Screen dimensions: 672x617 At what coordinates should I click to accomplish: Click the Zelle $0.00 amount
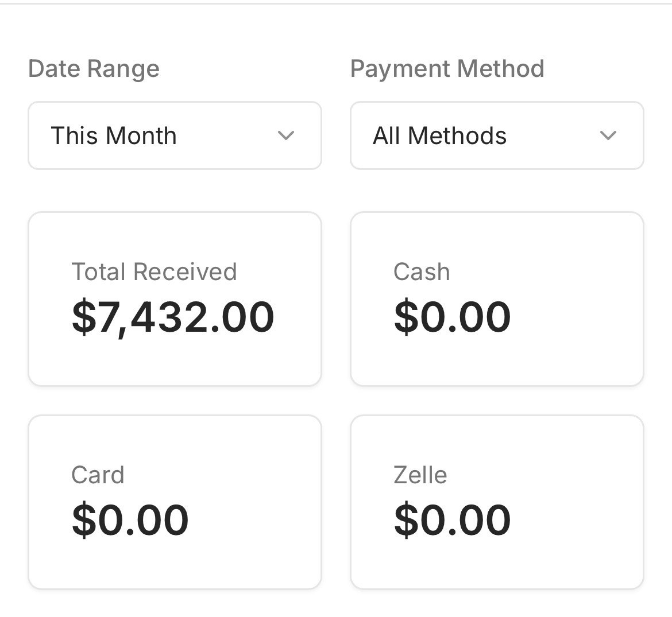point(452,520)
